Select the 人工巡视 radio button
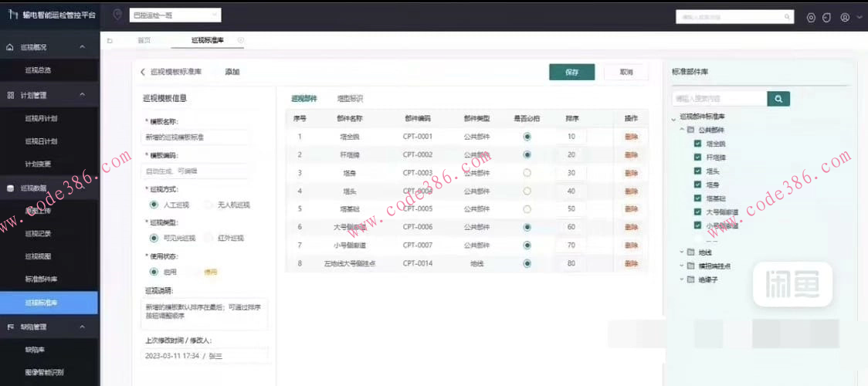 tap(154, 205)
